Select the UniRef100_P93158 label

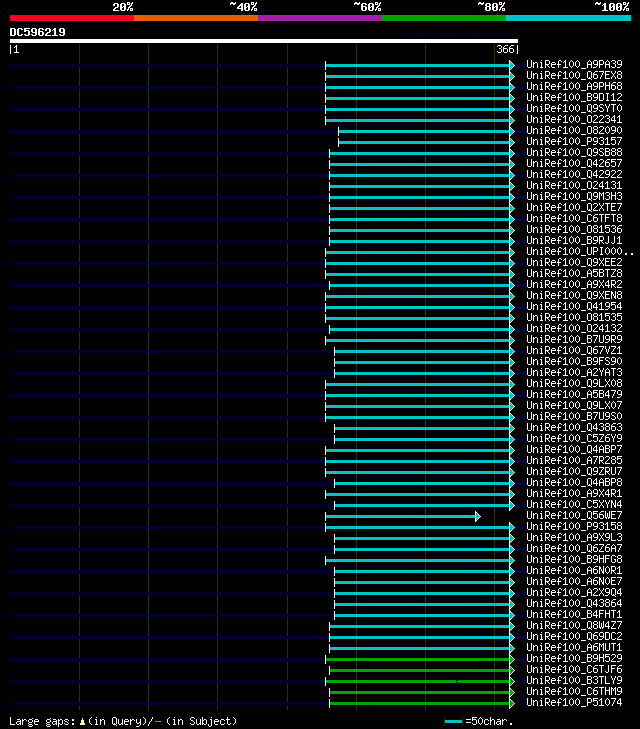pos(574,526)
